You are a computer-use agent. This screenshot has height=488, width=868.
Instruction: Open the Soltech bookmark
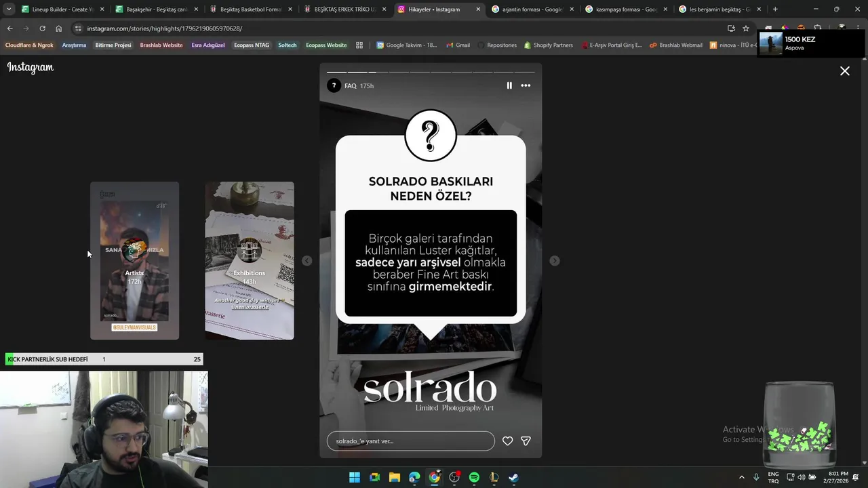(x=288, y=45)
